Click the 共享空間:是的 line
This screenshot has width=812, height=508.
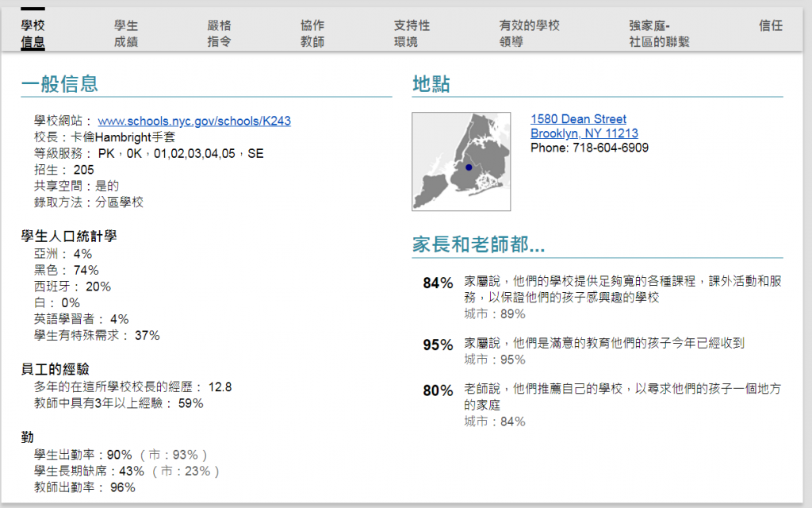click(77, 186)
